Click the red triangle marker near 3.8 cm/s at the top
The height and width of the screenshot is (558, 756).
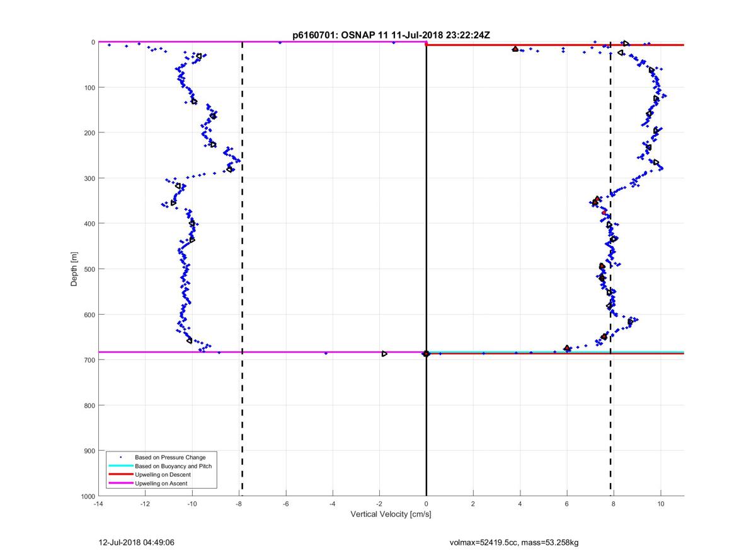tap(515, 49)
